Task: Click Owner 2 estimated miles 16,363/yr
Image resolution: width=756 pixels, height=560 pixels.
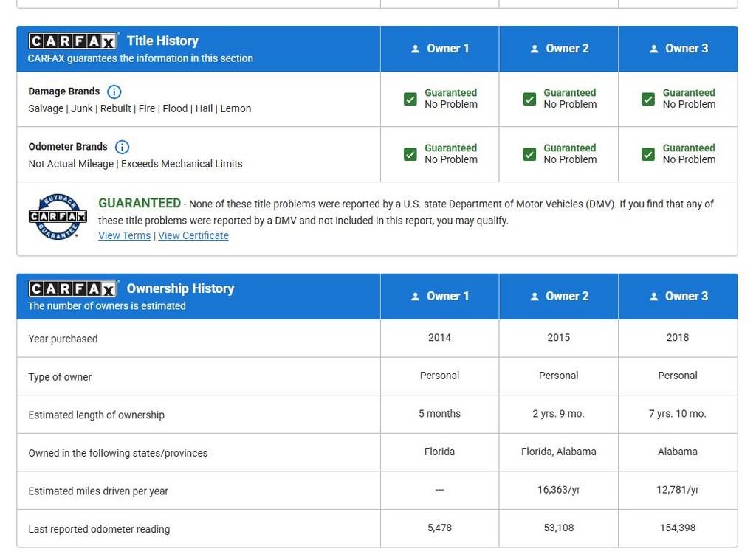Action: (x=559, y=489)
